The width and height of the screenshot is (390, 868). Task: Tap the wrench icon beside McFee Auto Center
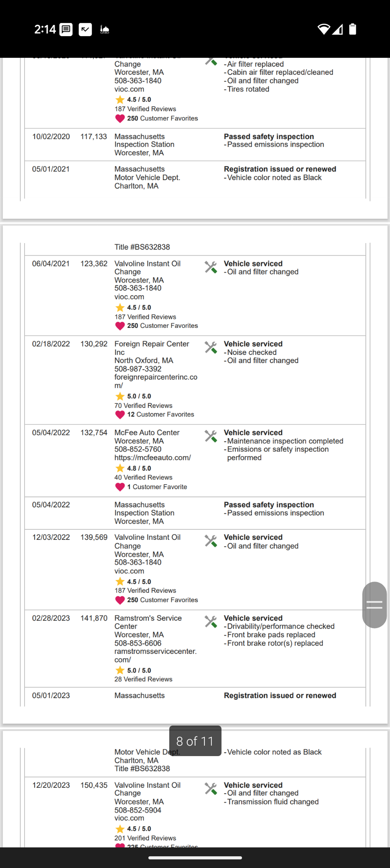click(x=211, y=436)
